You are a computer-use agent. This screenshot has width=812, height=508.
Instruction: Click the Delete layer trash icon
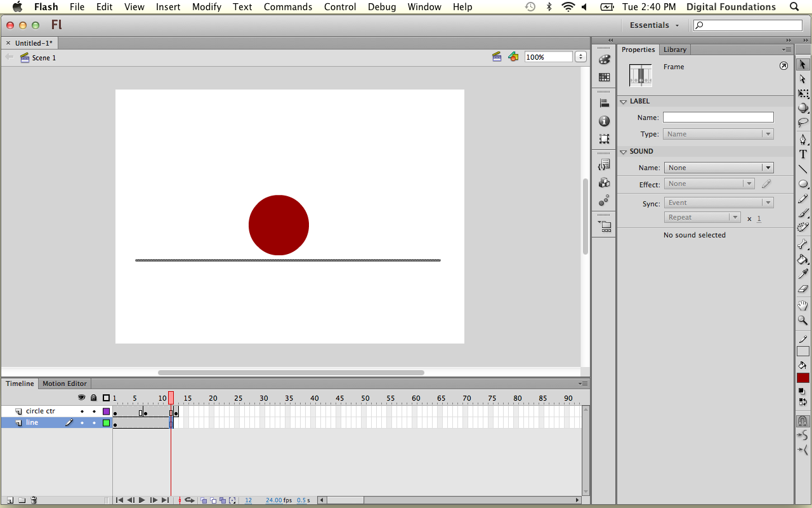34,500
